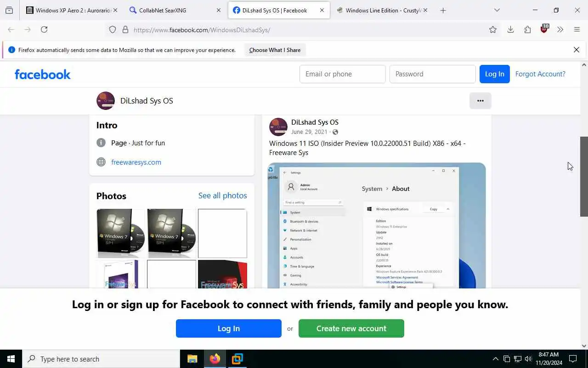588x368 pixels.
Task: Click the post author avatar
Action: 278,127
